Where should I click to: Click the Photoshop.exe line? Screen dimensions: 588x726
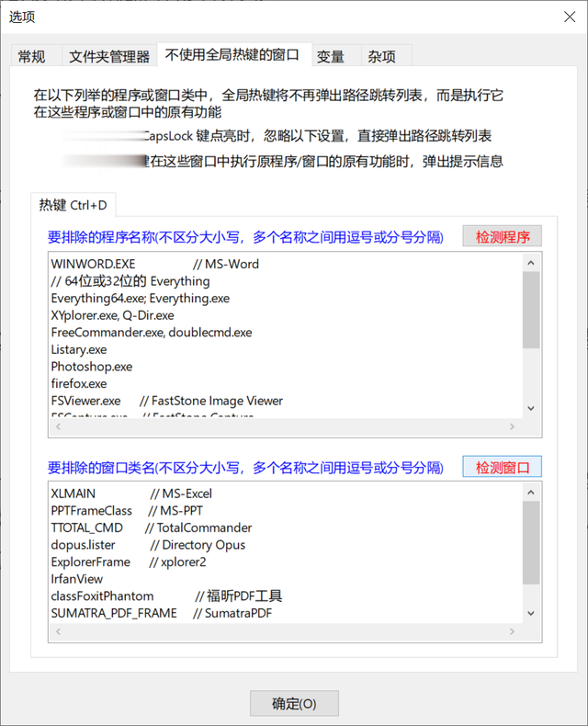pos(92,367)
